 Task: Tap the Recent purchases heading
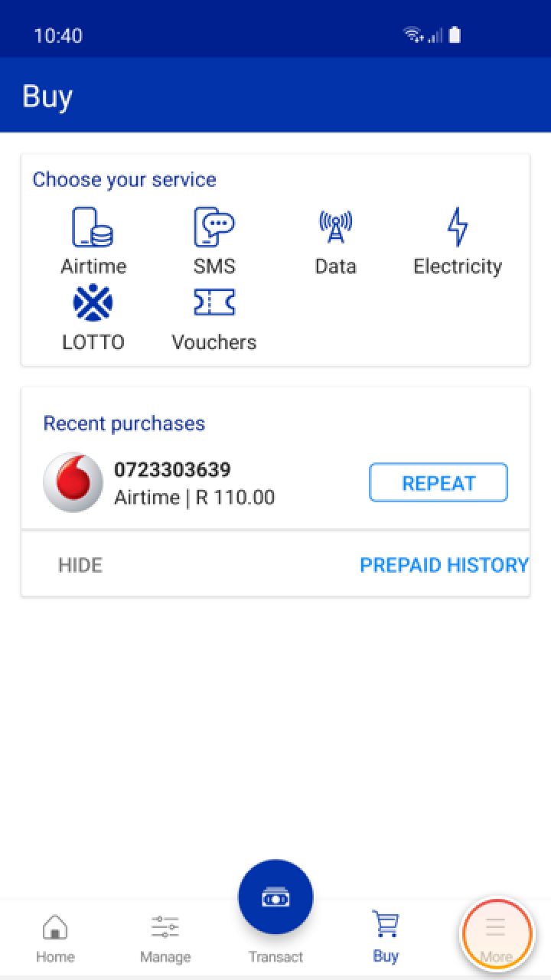tap(124, 423)
